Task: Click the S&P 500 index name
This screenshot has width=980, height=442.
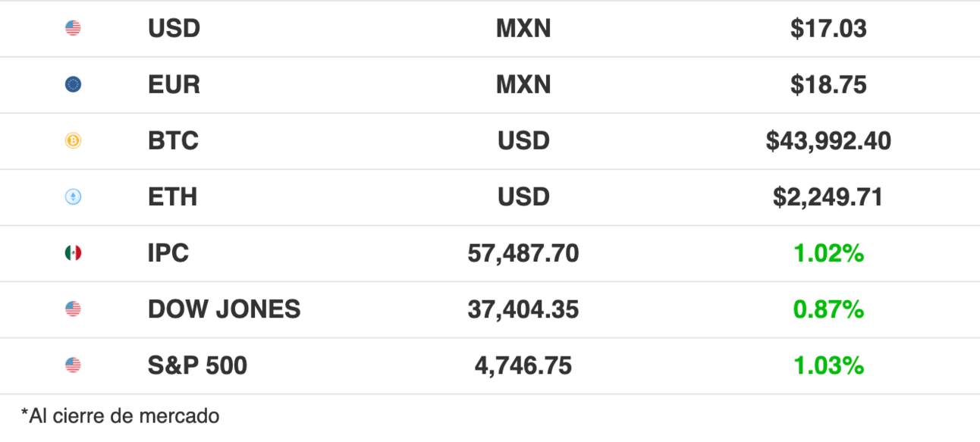Action: (x=197, y=365)
